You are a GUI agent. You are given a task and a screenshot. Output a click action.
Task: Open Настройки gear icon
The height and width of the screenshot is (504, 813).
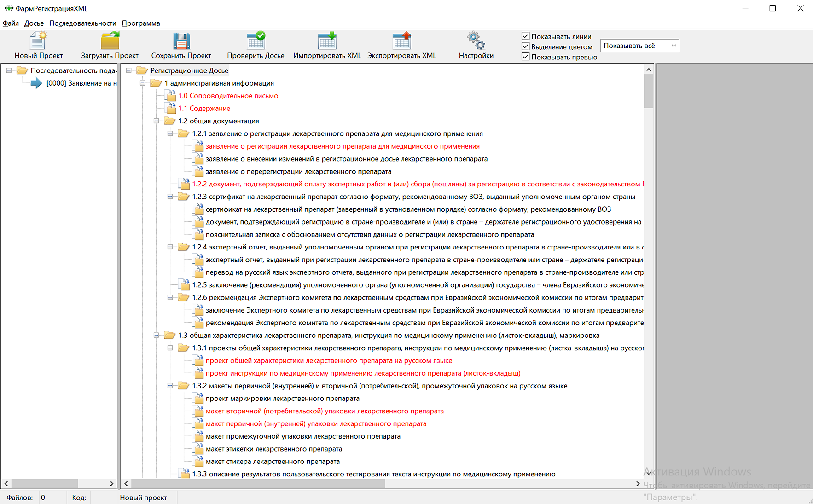pos(476,41)
